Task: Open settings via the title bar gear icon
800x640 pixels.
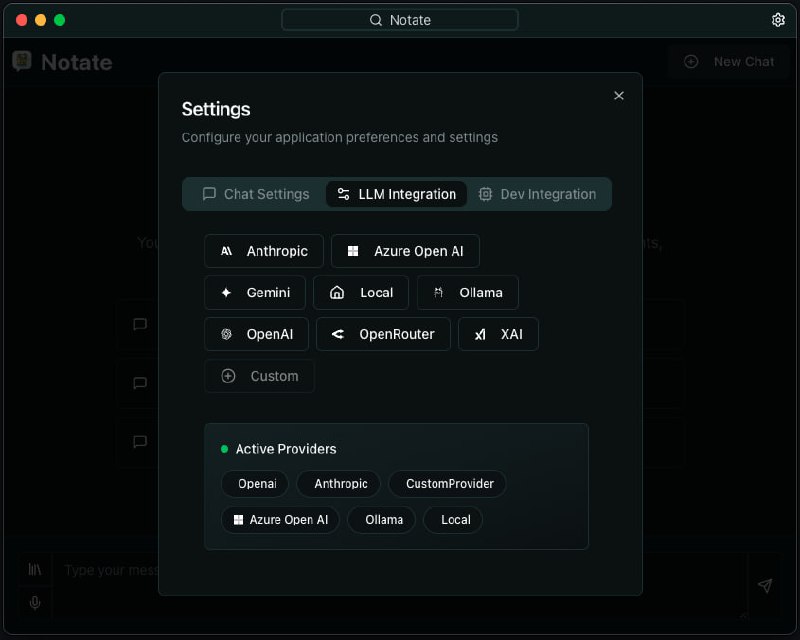Action: tap(779, 20)
